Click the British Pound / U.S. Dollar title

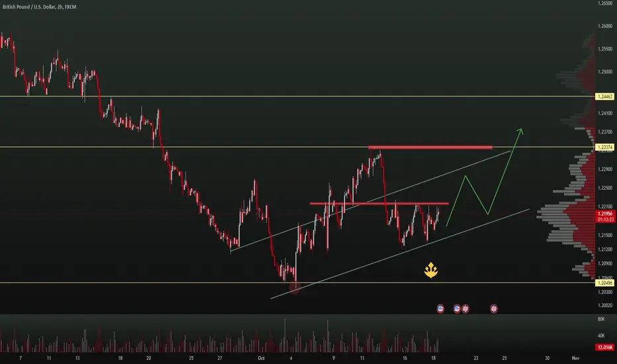(x=39, y=7)
